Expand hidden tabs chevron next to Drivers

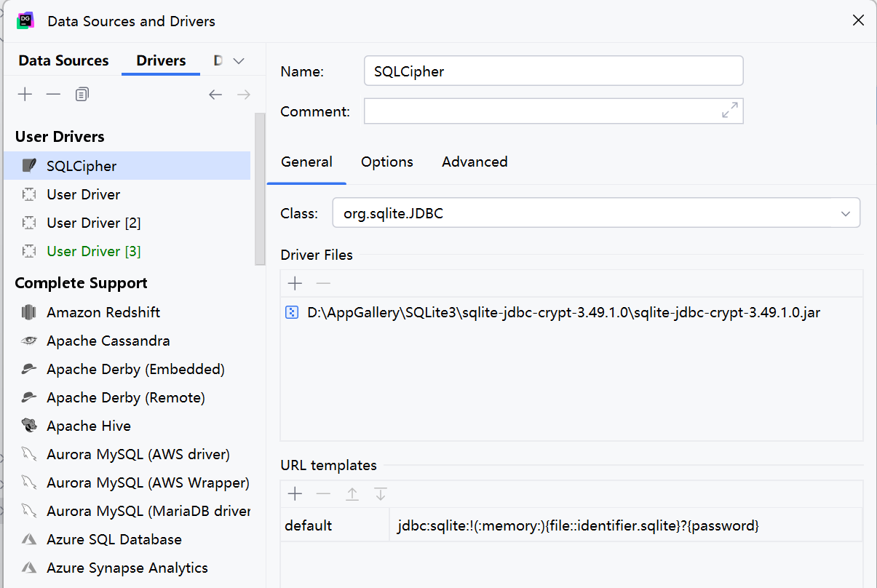pyautogui.click(x=239, y=61)
